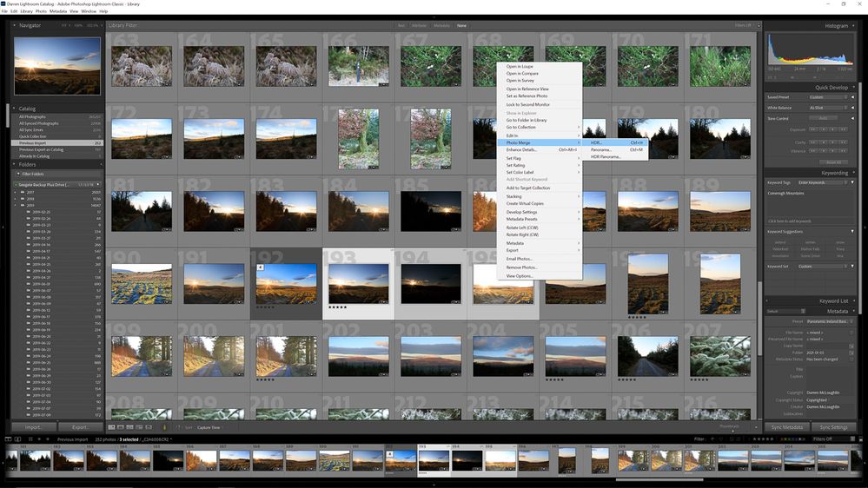Choose Panorama in Photo Merge submenu
868x488 pixels.
click(x=615, y=150)
